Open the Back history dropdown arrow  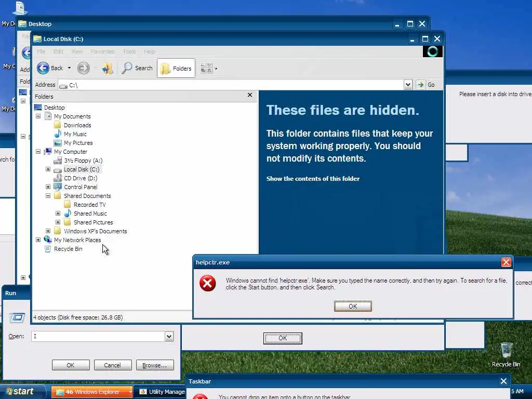pos(69,68)
